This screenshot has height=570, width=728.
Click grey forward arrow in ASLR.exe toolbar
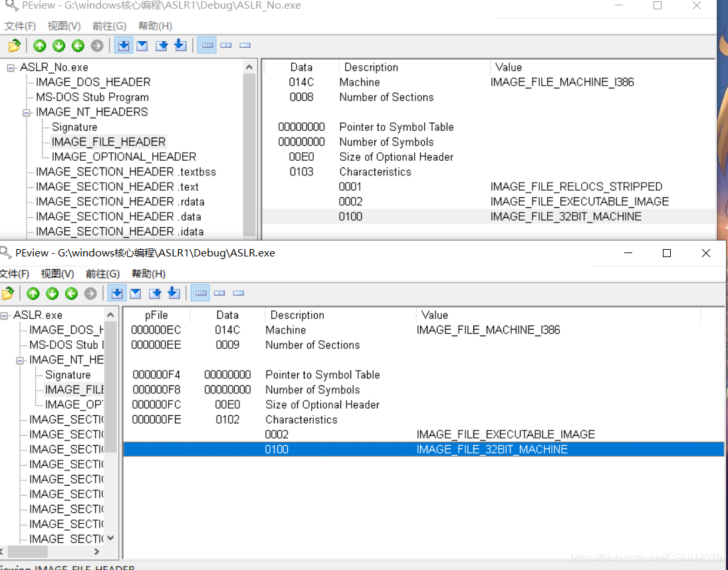click(90, 293)
